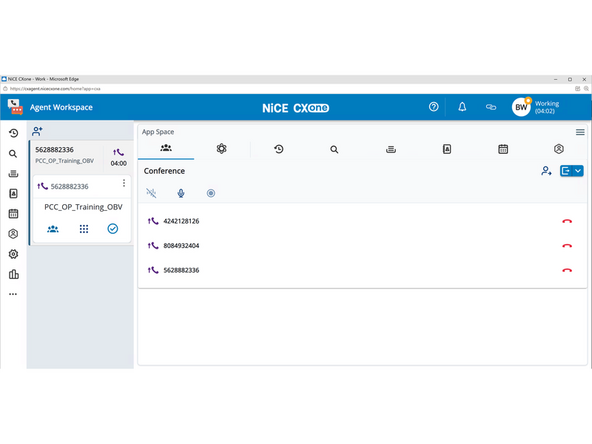Open Contact History in left sidebar
The width and height of the screenshot is (592, 444).
coord(13,133)
